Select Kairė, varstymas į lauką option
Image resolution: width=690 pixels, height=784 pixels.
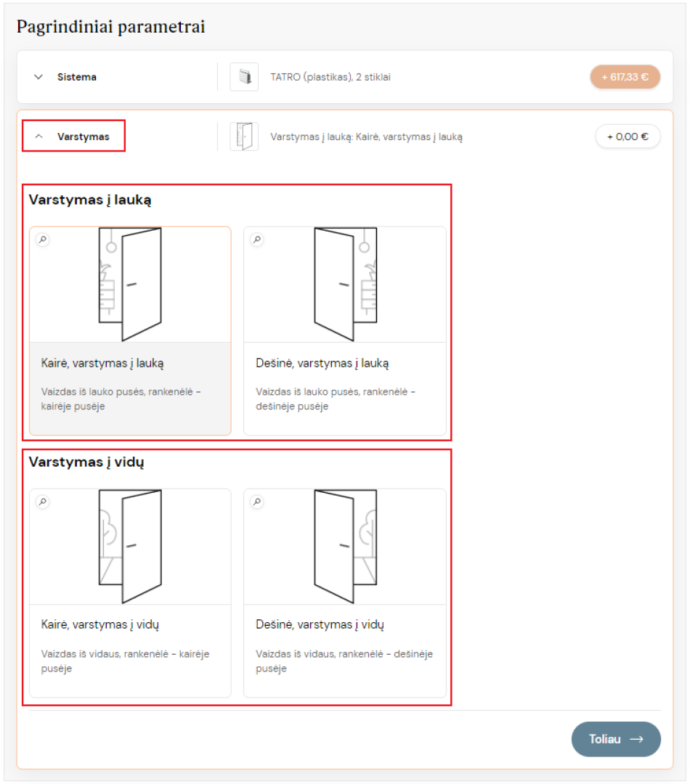coord(130,331)
